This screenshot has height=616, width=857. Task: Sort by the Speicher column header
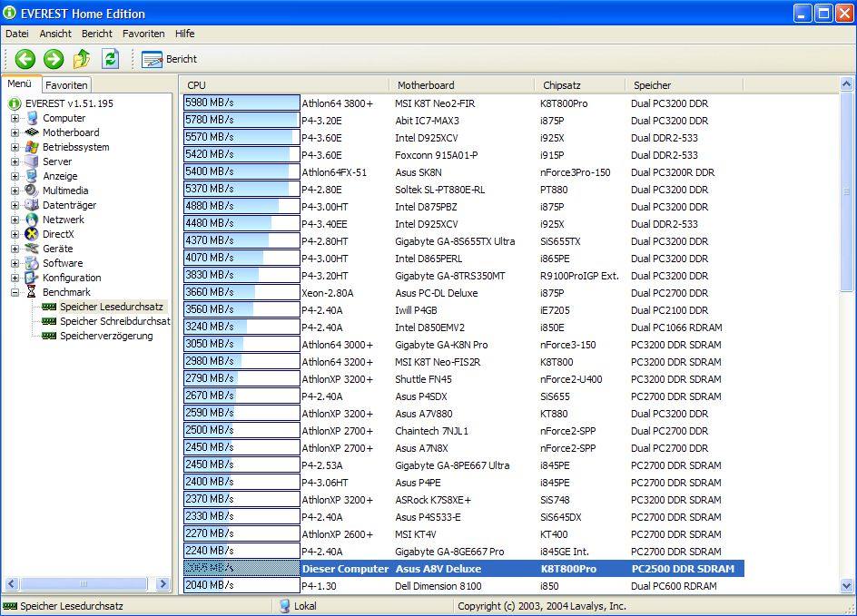pyautogui.click(x=685, y=85)
